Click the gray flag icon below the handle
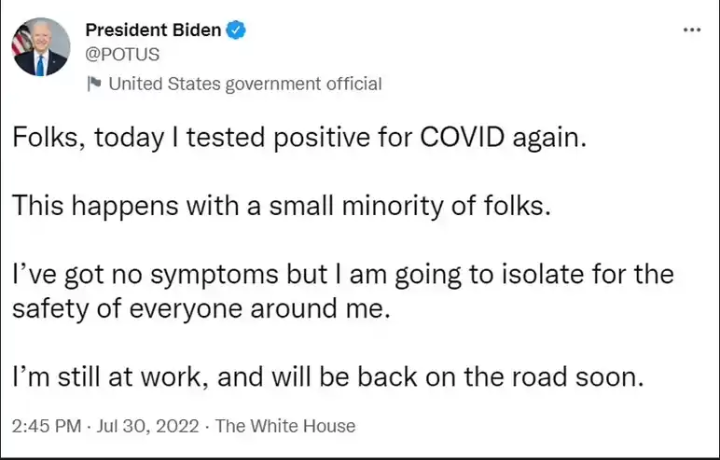Viewport: 720px width, 460px height. (93, 84)
